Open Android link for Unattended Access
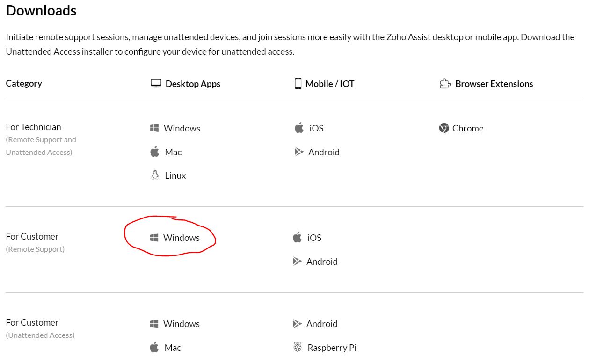596x364 pixels. pos(321,324)
